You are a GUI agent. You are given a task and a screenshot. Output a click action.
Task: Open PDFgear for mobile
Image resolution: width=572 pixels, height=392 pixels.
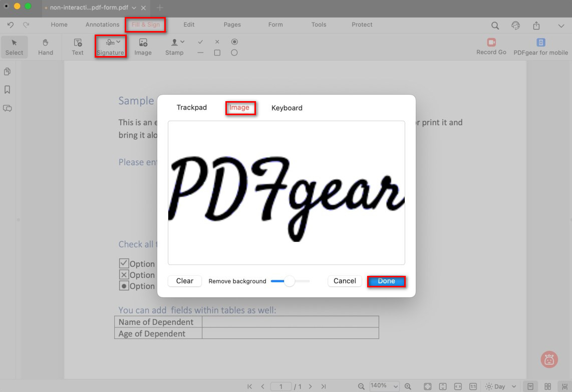540,47
